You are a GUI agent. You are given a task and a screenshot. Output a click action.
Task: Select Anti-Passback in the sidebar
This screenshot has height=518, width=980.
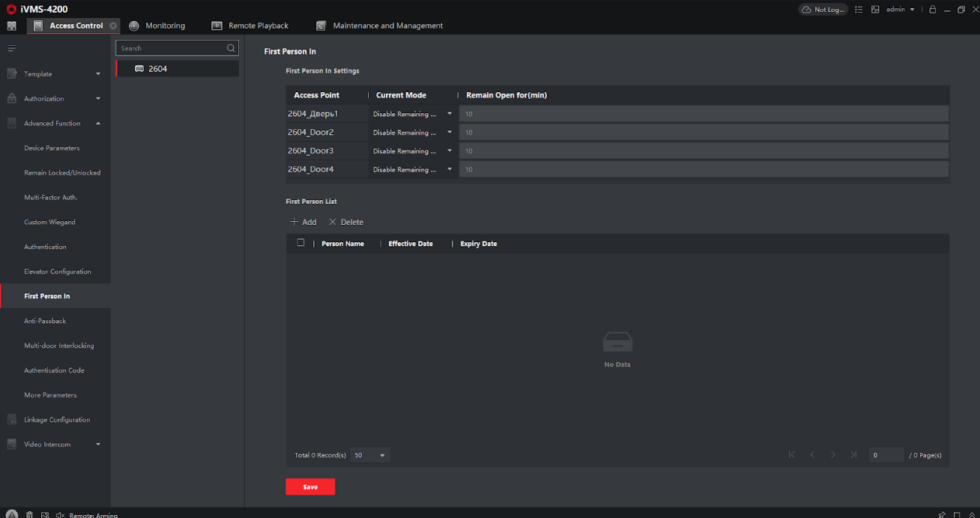(45, 321)
